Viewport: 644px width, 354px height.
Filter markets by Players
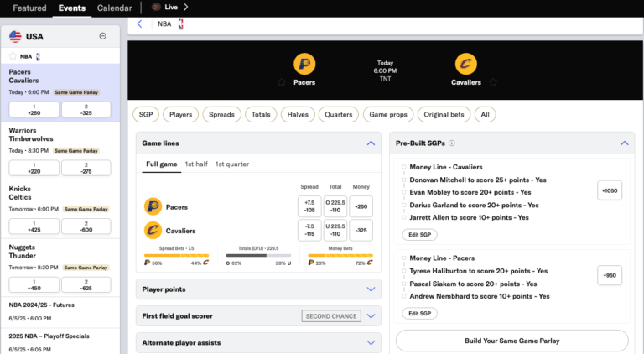point(181,115)
